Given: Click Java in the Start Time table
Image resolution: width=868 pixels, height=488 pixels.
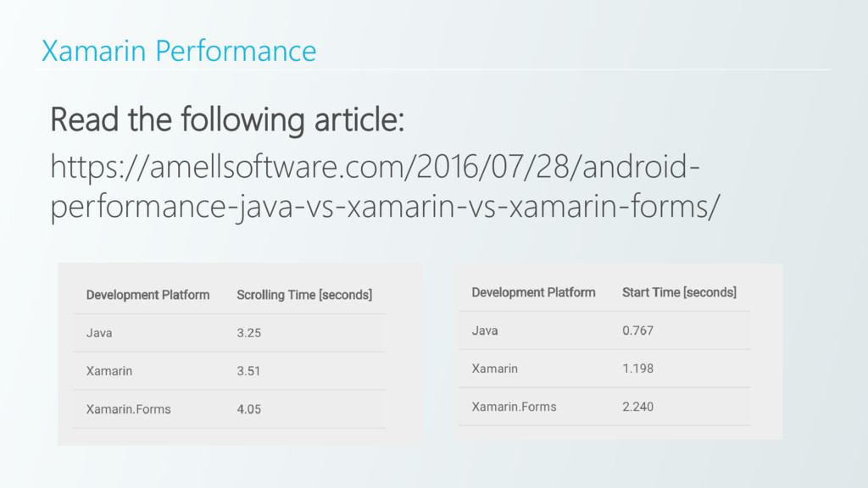Looking at the screenshot, I should click(x=485, y=330).
